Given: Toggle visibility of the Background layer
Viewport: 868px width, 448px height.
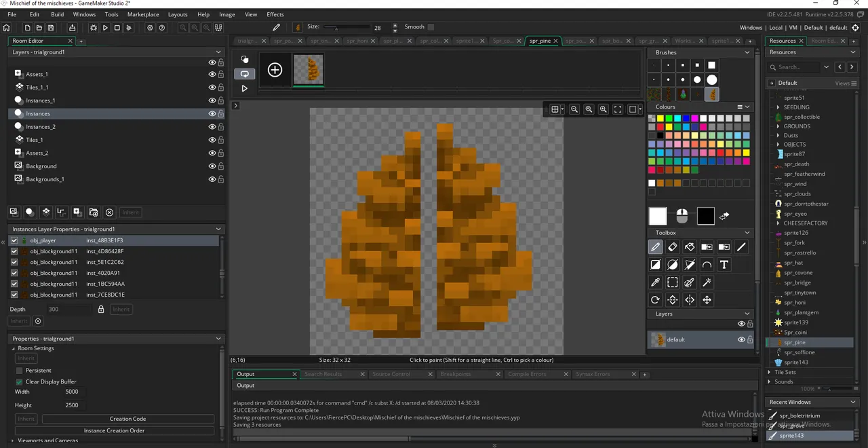Looking at the screenshot, I should [212, 166].
